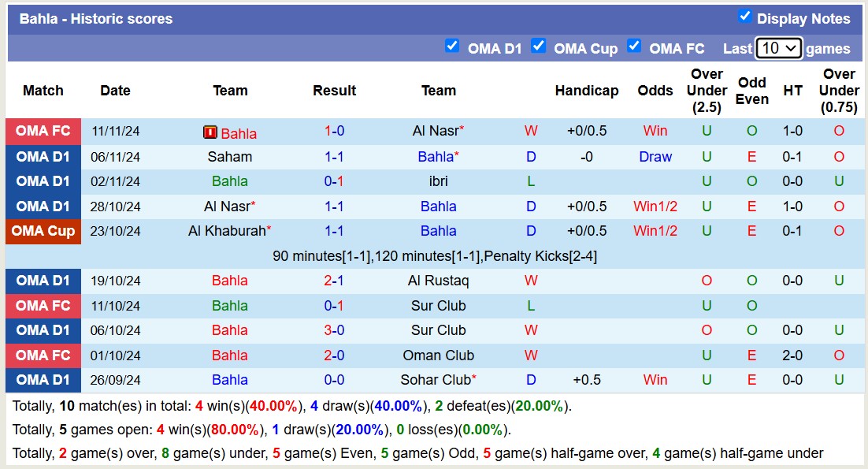Open the Al Khuburah team page

pyautogui.click(x=227, y=231)
